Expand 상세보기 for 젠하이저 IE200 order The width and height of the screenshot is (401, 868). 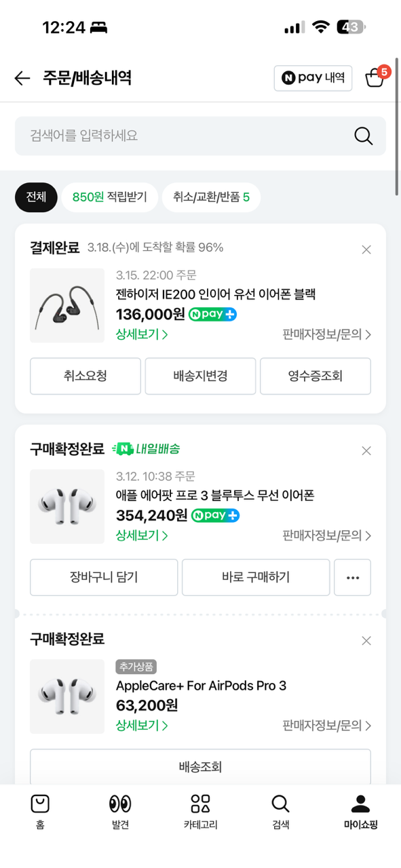142,334
